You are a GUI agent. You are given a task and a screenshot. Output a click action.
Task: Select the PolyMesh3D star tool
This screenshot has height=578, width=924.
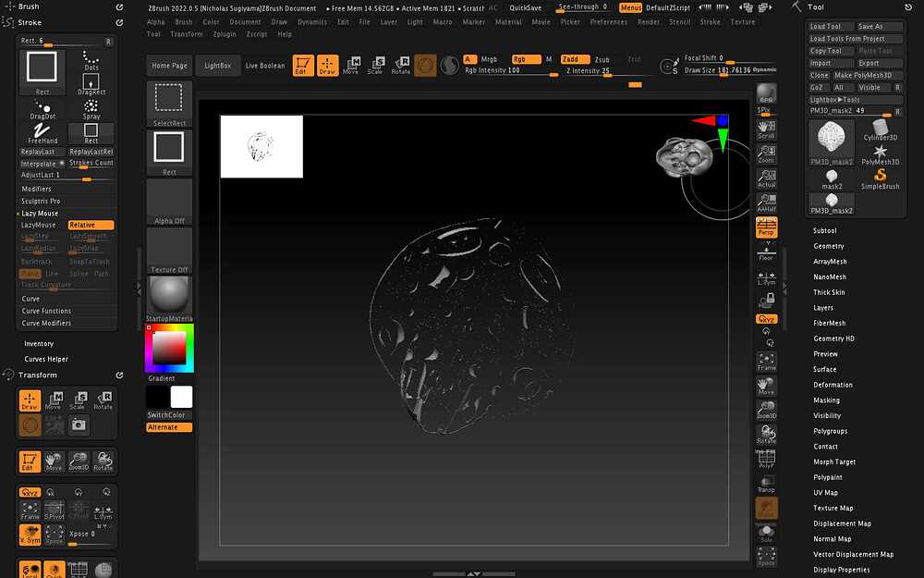pos(880,155)
